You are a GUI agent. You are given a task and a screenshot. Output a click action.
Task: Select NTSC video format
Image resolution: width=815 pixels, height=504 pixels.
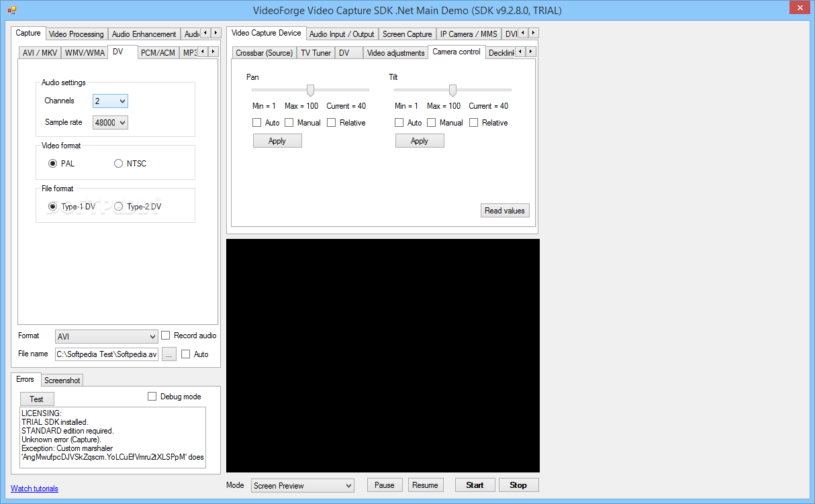coord(130,163)
